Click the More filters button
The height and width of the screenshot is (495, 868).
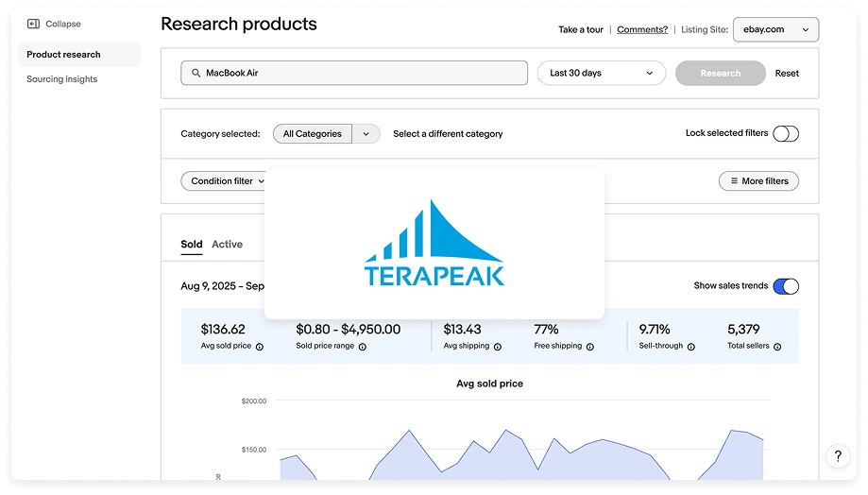coord(758,181)
